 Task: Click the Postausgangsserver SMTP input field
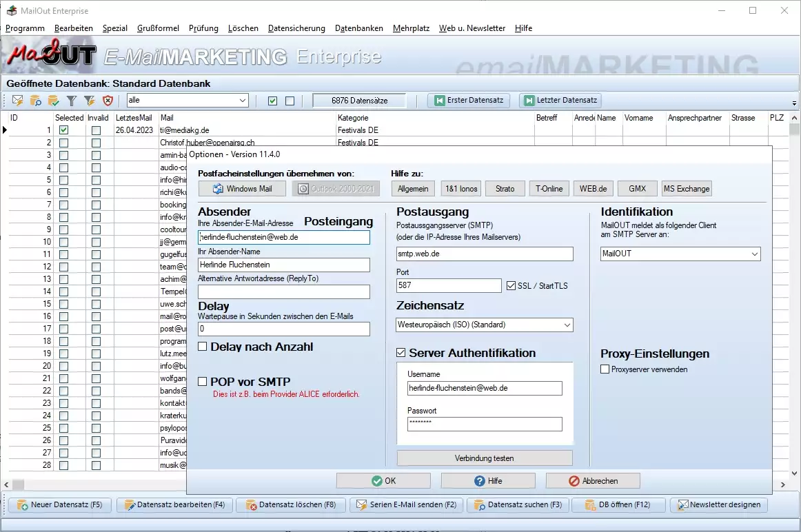click(x=485, y=254)
